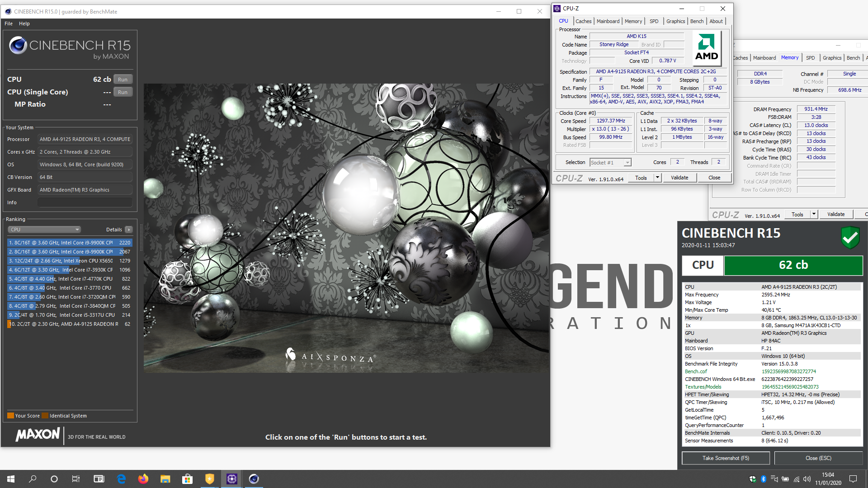Click Bench.cof green text in BenchMate

(x=696, y=371)
